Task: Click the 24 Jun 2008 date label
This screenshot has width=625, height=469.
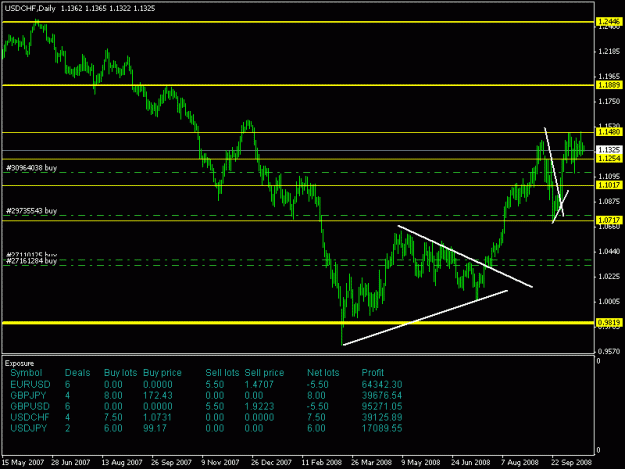Action: pos(471,462)
